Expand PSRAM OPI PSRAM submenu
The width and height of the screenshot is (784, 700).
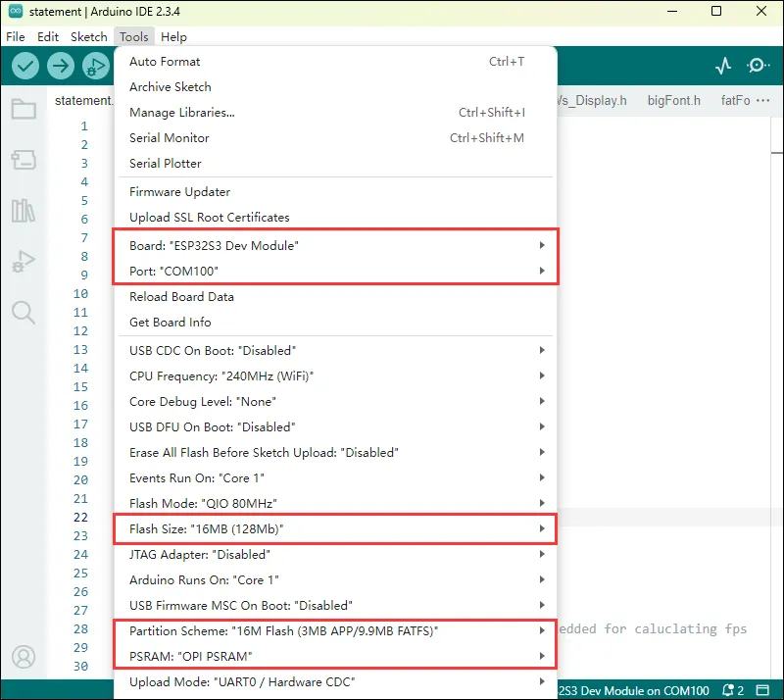click(335, 657)
